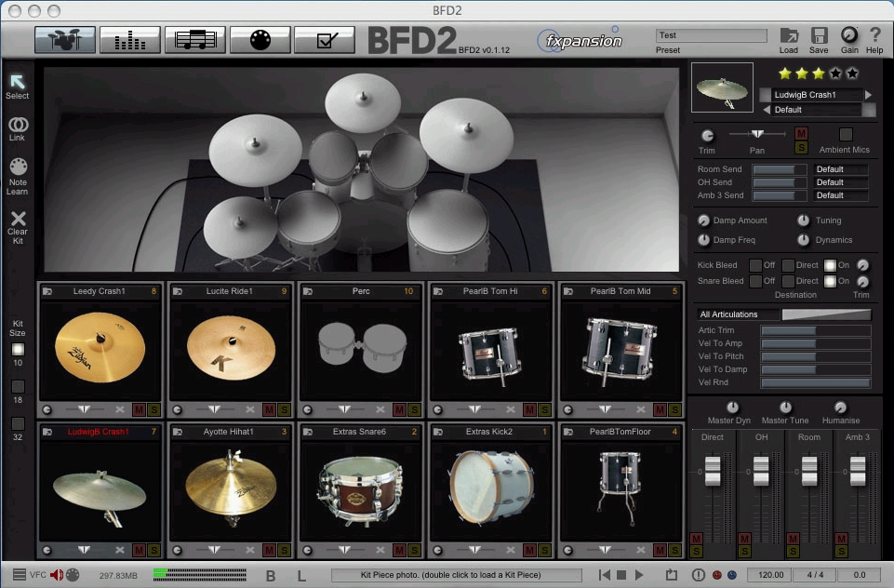Open the All Articulations dropdown

pyautogui.click(x=738, y=314)
